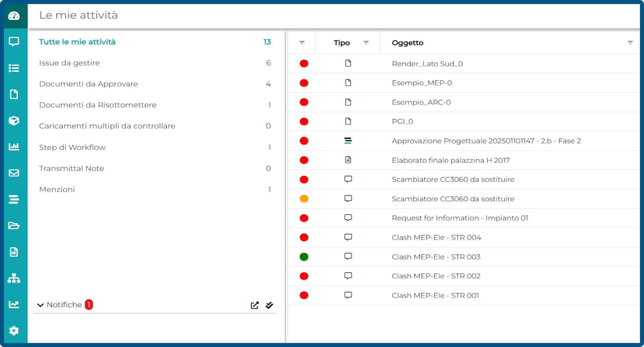The image size is (644, 347).
Task: Open the line trend chart sidebar icon
Action: click(14, 304)
